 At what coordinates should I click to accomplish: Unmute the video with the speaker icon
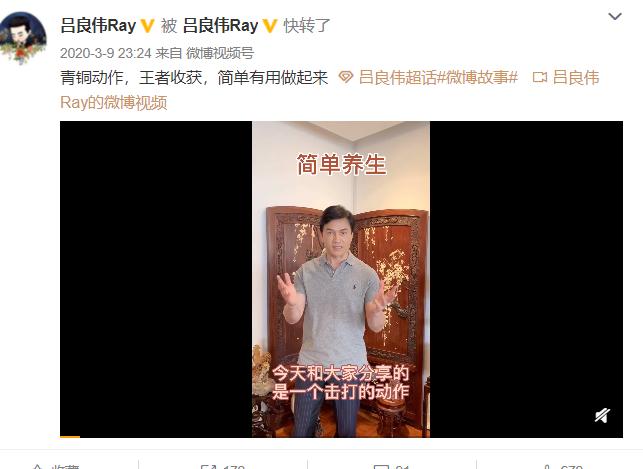602,416
